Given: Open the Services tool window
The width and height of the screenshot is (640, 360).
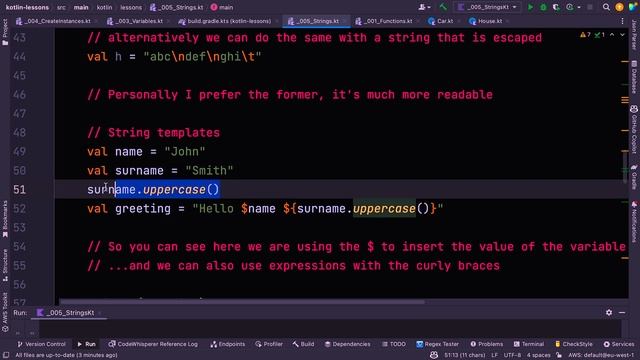Looking at the screenshot, I should tap(619, 344).
